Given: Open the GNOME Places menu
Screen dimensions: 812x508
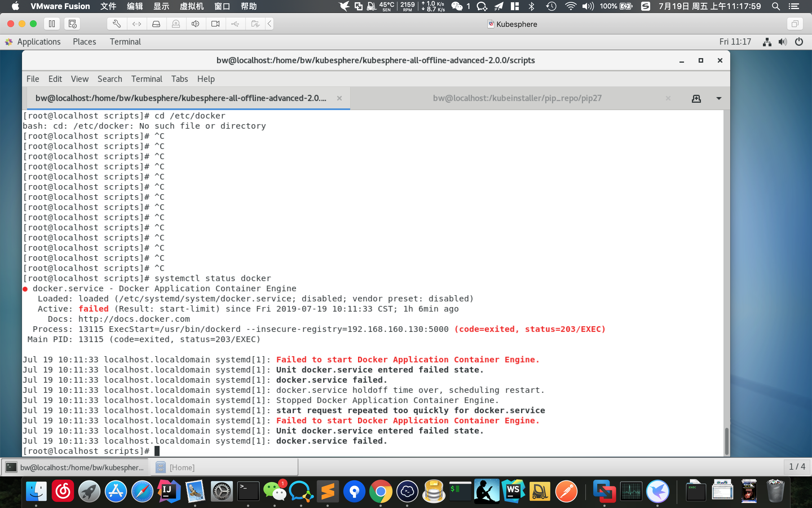Looking at the screenshot, I should click(x=85, y=42).
